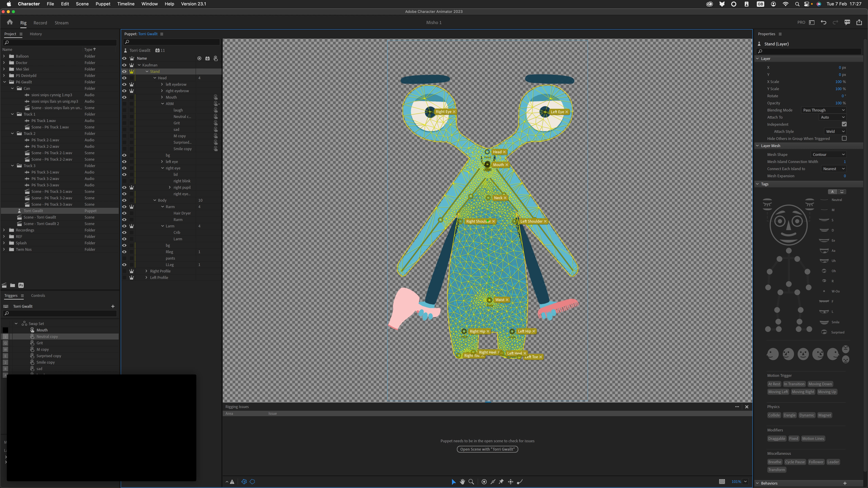Select the Handle tool
Viewport: 868px width, 488px height.
click(484, 482)
